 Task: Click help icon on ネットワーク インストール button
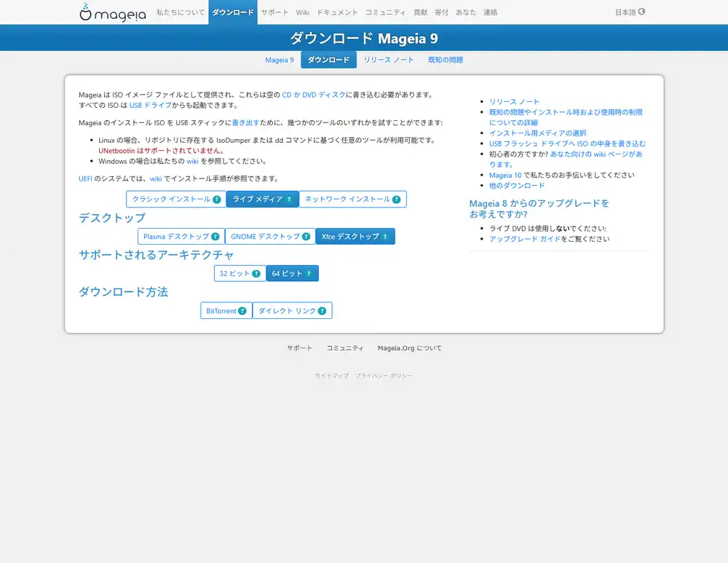coord(397,200)
